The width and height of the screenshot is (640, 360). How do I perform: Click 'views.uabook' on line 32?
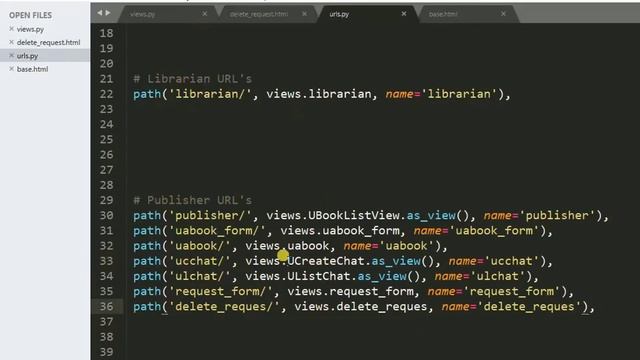(287, 246)
